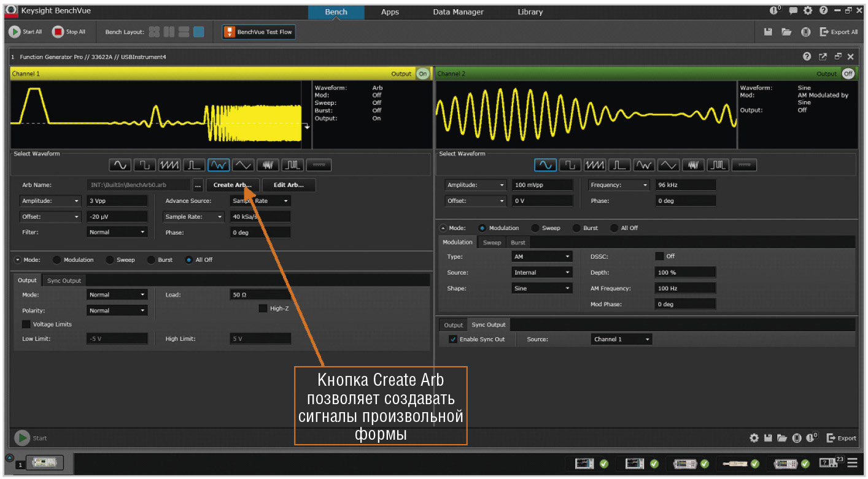Image resolution: width=868 pixels, height=479 pixels.
Task: Open the Data Manager tab
Action: pos(457,12)
